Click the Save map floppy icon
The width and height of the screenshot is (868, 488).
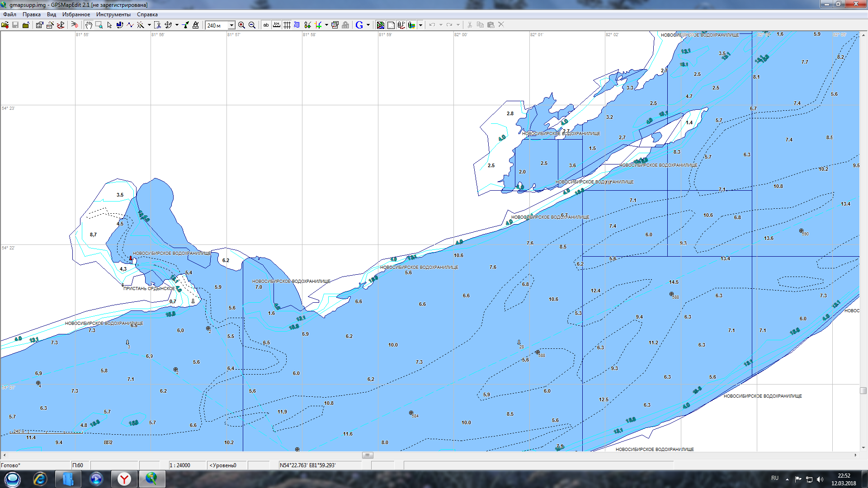click(x=15, y=25)
